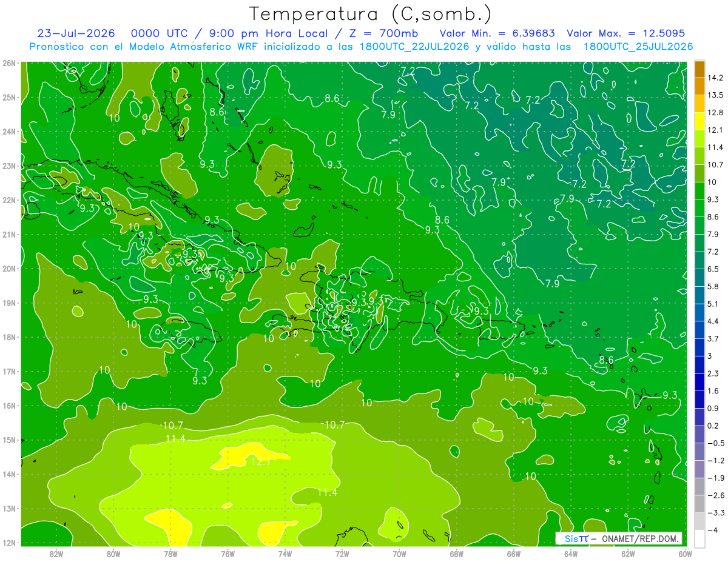Image resolution: width=728 pixels, height=562 pixels.
Task: Click the '0000 UTC' time text
Action: coord(160,33)
